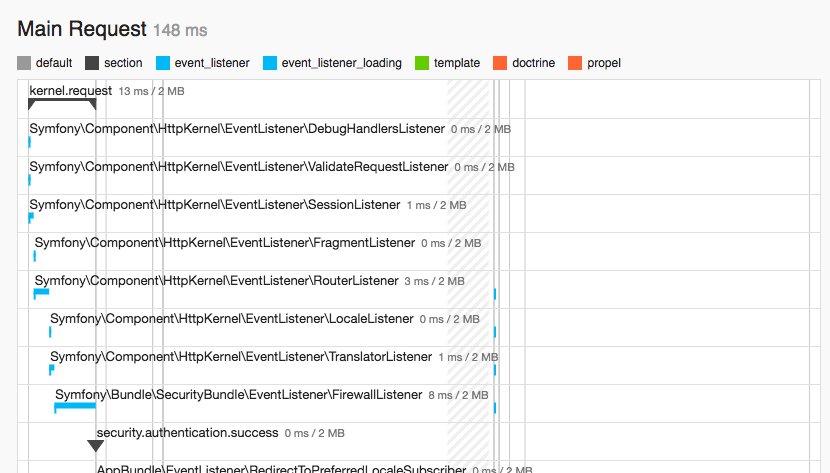
Task: Click the DebugHandlersListener row label
Action: pyautogui.click(x=237, y=129)
